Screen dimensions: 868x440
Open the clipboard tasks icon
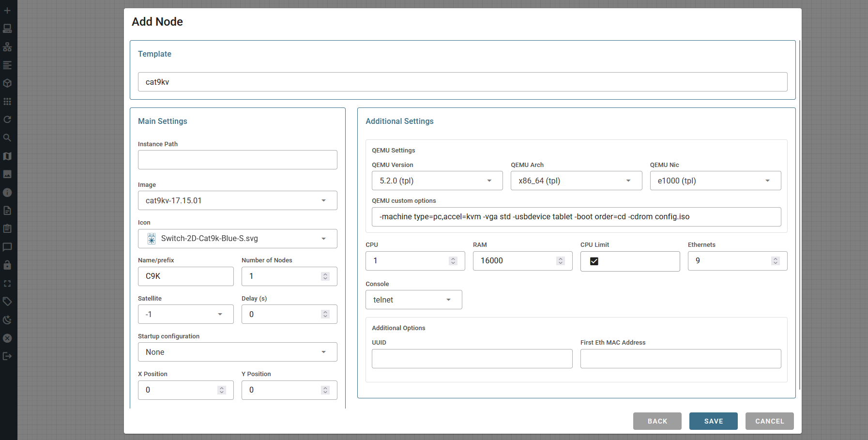pos(7,228)
